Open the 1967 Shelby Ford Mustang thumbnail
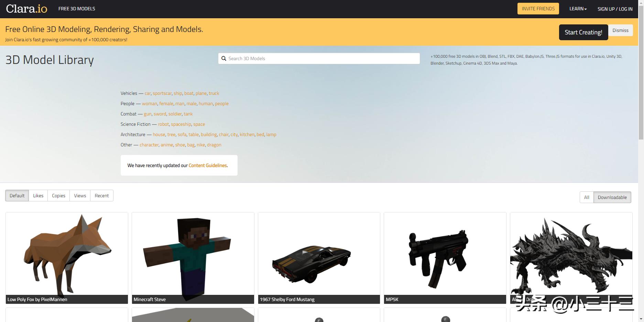644x322 pixels. pos(319,258)
